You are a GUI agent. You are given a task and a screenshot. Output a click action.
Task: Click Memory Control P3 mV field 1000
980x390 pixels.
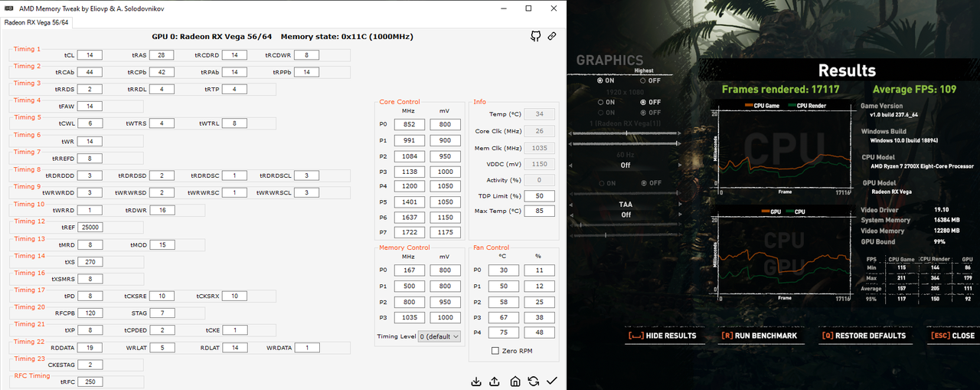click(x=446, y=317)
